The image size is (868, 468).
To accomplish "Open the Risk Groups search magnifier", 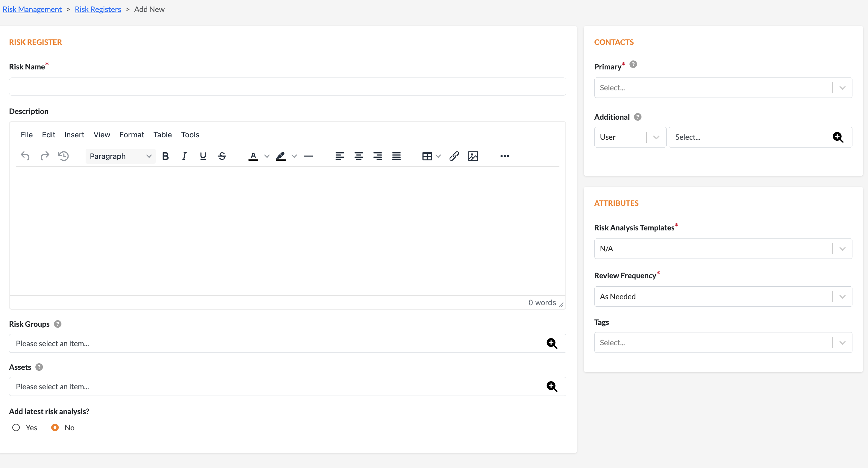I will [x=552, y=343].
